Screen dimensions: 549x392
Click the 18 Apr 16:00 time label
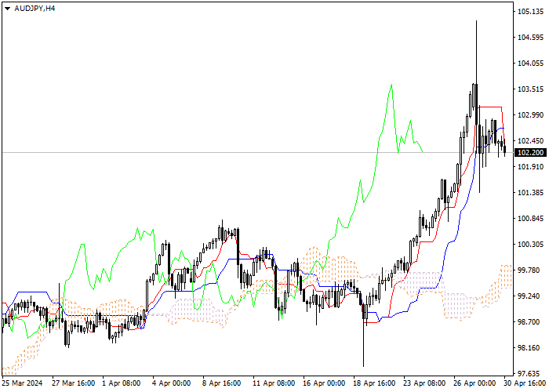pos(374,383)
